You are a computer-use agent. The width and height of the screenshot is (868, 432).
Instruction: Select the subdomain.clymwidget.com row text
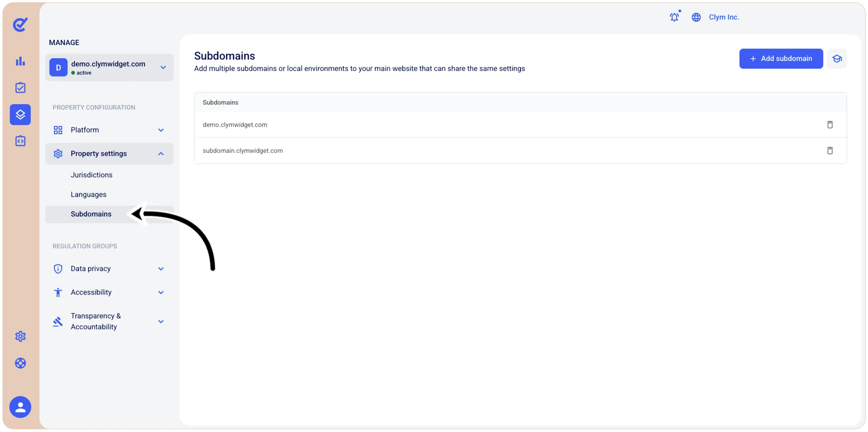click(243, 151)
